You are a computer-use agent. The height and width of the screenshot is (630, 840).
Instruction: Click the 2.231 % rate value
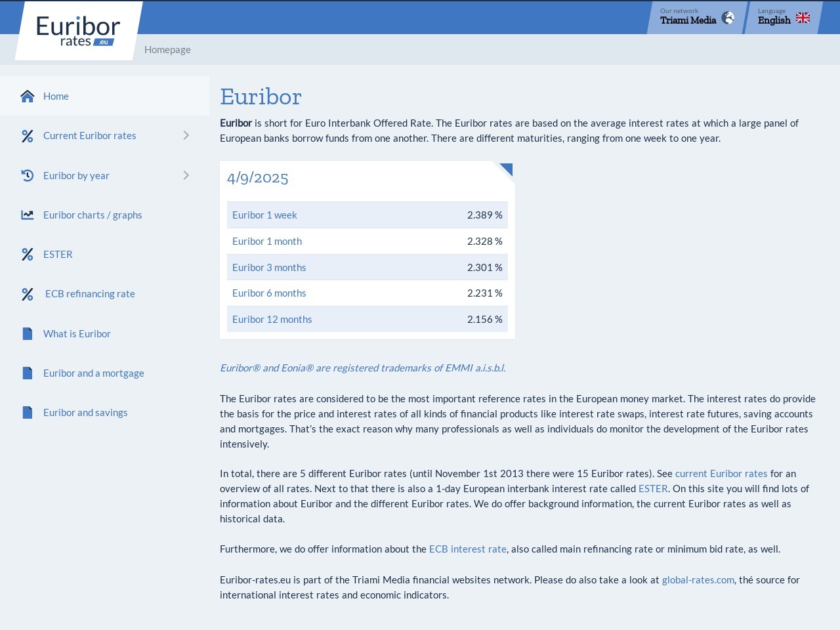485,293
